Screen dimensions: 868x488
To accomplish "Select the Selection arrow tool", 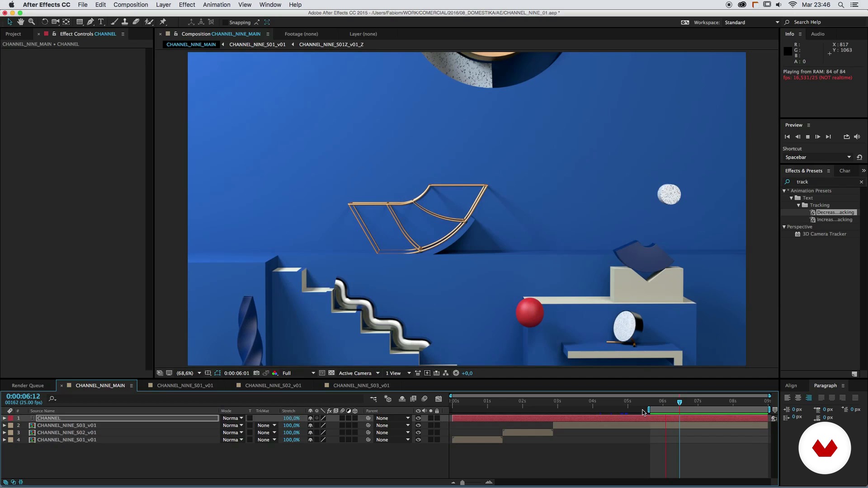I will (9, 22).
